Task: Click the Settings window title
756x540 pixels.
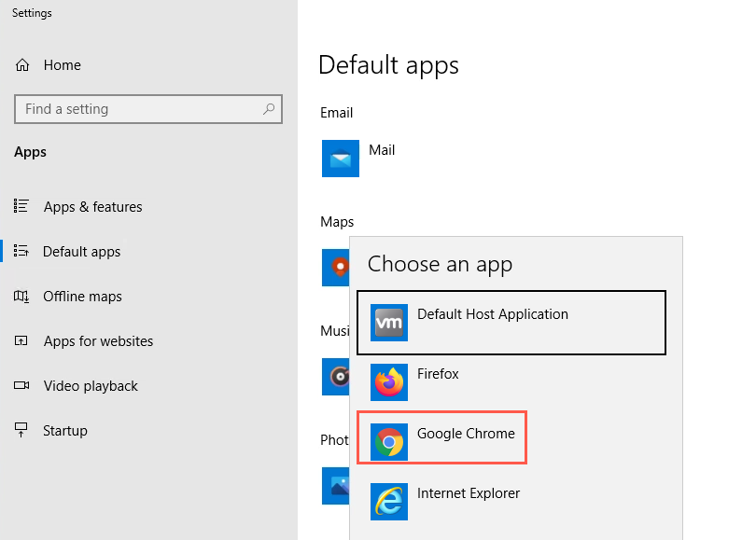Action: (x=32, y=13)
